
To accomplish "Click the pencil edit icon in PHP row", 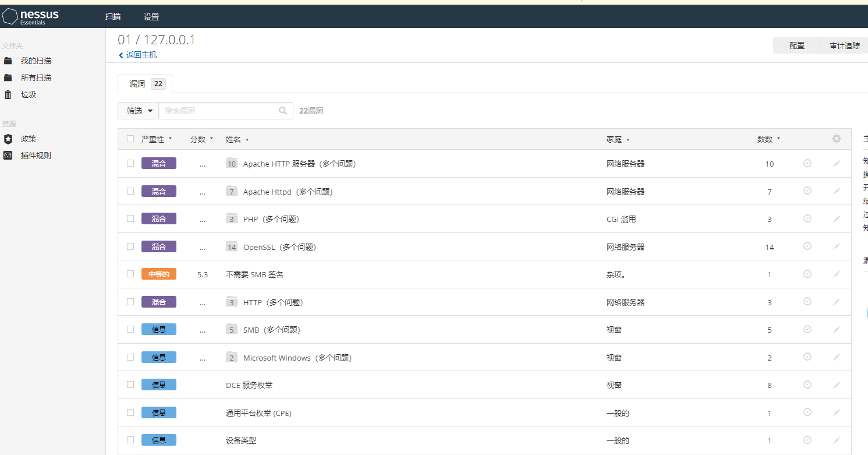I will click(x=837, y=219).
